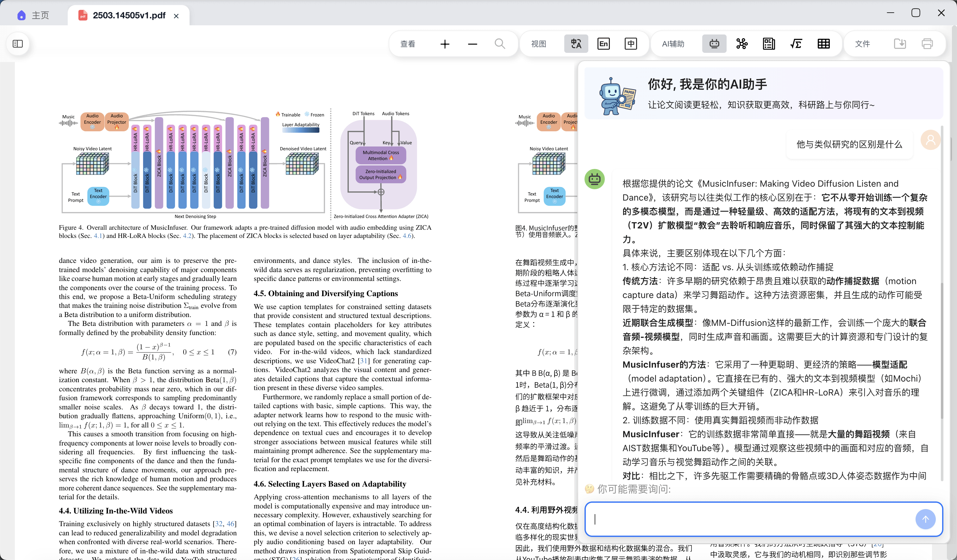Open the search magnifier tool
This screenshot has height=560, width=957.
[500, 44]
